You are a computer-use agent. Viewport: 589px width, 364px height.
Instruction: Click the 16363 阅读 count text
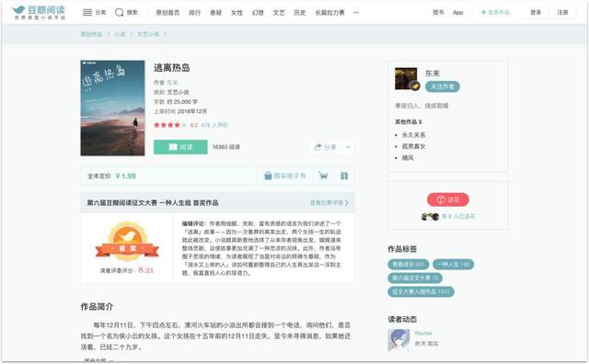point(225,147)
